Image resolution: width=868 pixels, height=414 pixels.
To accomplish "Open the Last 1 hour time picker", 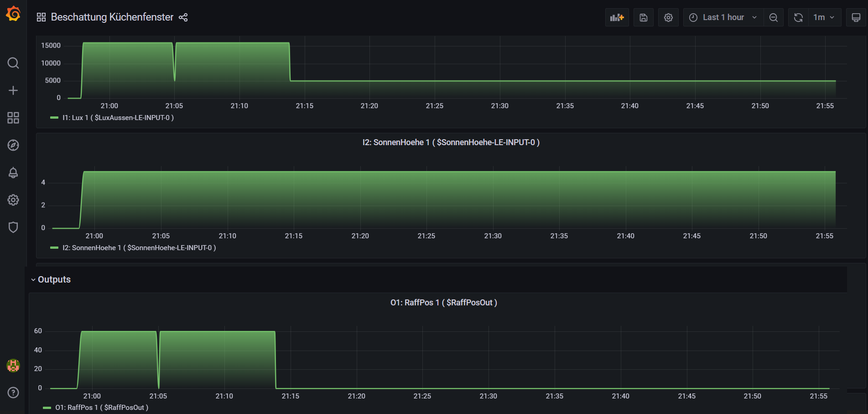I will [723, 17].
